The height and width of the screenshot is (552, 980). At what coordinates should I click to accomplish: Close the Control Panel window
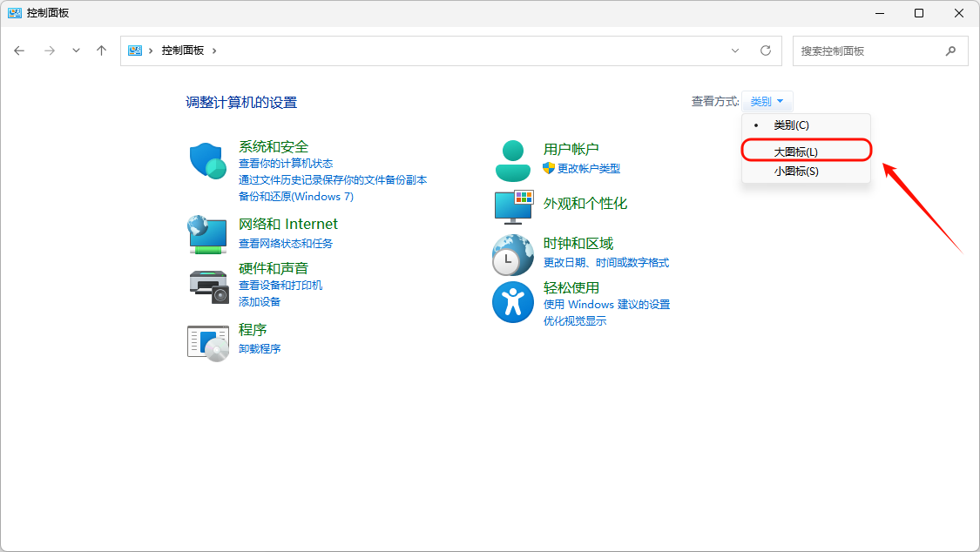point(959,13)
